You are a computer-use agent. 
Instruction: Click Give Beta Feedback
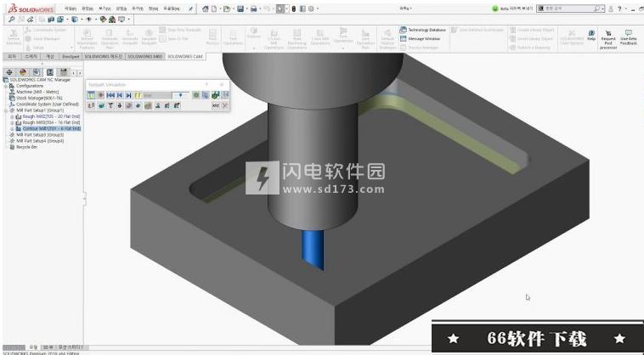point(629,37)
